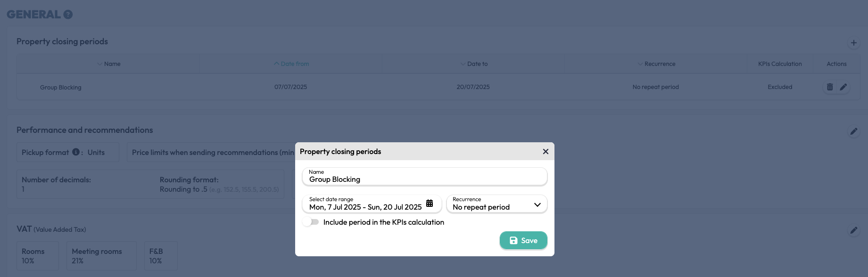Add a new property closing period
The height and width of the screenshot is (277, 868).
(853, 43)
